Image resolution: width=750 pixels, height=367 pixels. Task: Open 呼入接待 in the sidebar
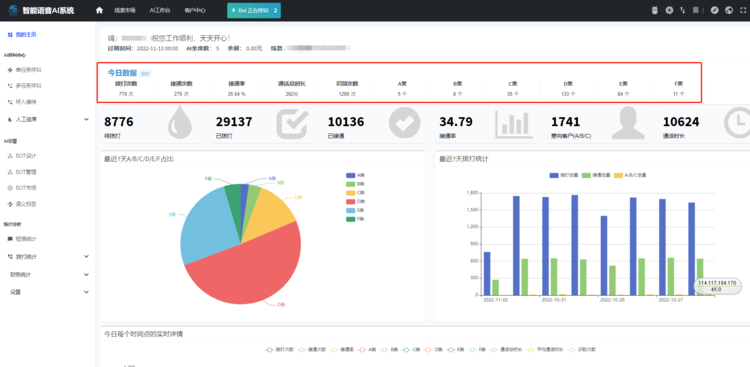pos(22,102)
